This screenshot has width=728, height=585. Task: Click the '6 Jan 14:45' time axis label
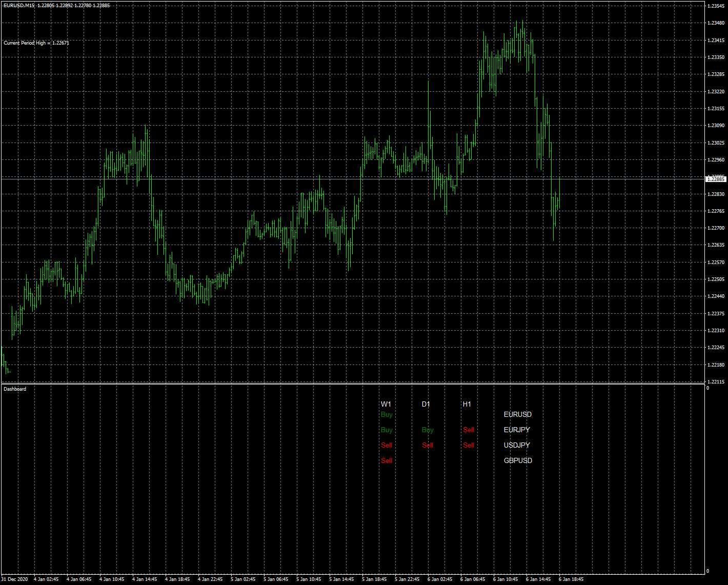tap(538, 579)
